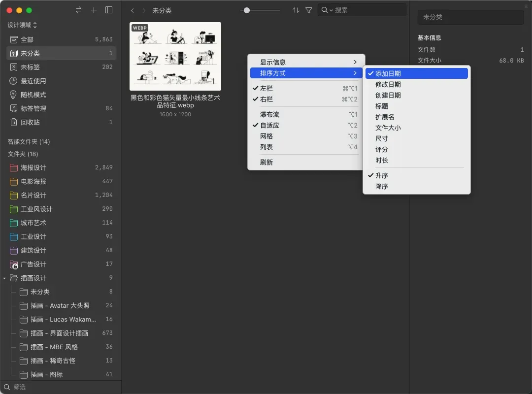The width and height of the screenshot is (532, 394).
Task: Sort by 创建日期
Action: [x=417, y=96]
